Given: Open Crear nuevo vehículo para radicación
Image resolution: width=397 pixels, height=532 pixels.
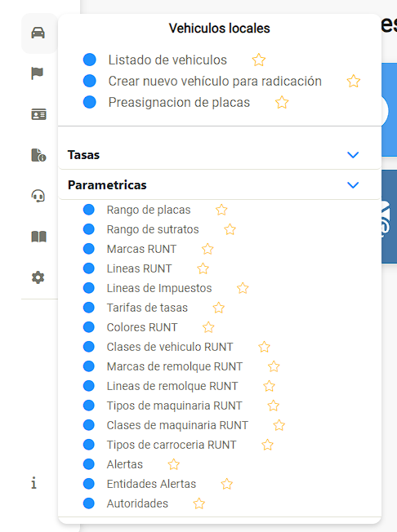Looking at the screenshot, I should [x=215, y=82].
